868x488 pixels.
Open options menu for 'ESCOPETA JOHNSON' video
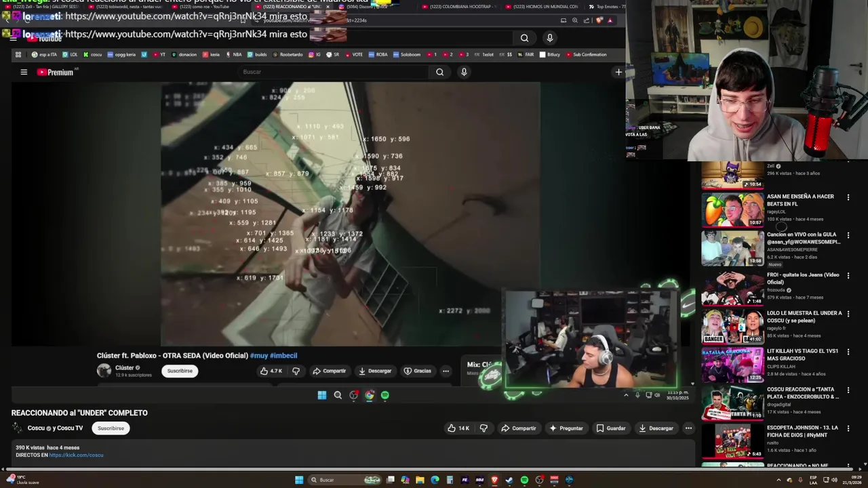click(x=848, y=428)
